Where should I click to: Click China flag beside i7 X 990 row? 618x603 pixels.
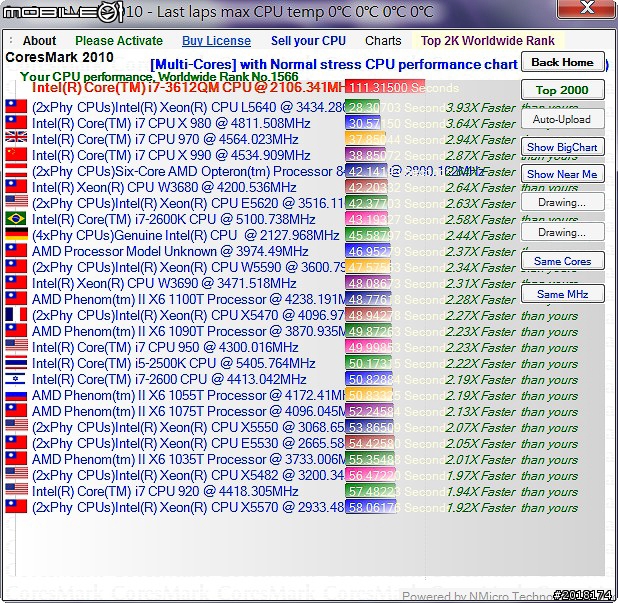coord(16,155)
